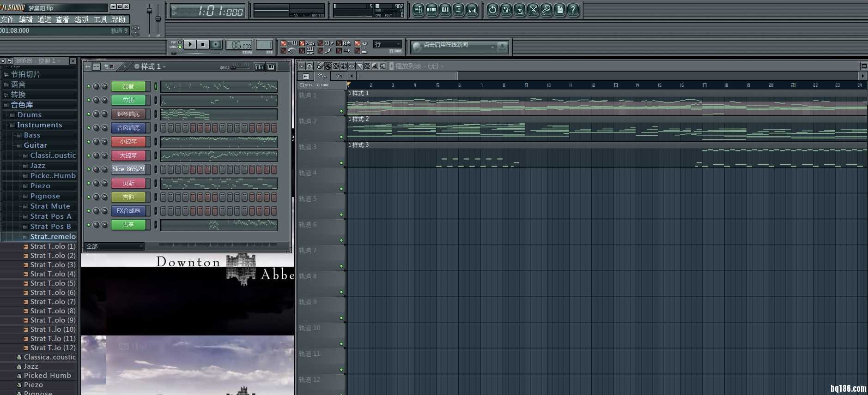Image resolution: width=868 pixels, height=395 pixels.
Task: Click the Save new version icon
Action: coord(506,10)
